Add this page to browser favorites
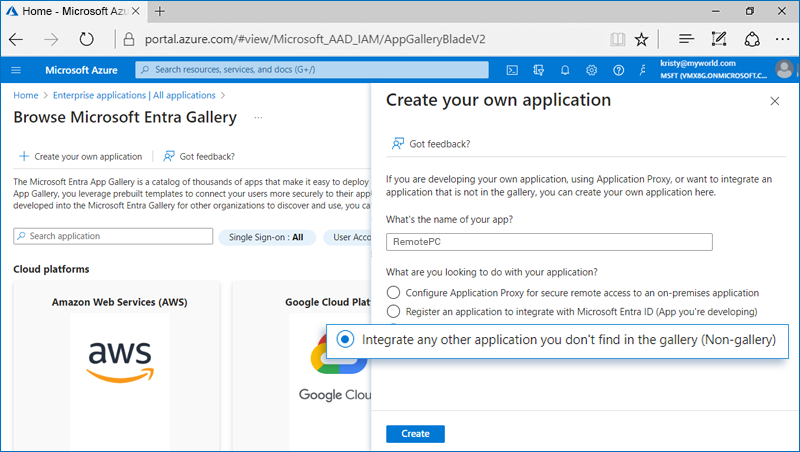The width and height of the screenshot is (800, 452). click(641, 39)
